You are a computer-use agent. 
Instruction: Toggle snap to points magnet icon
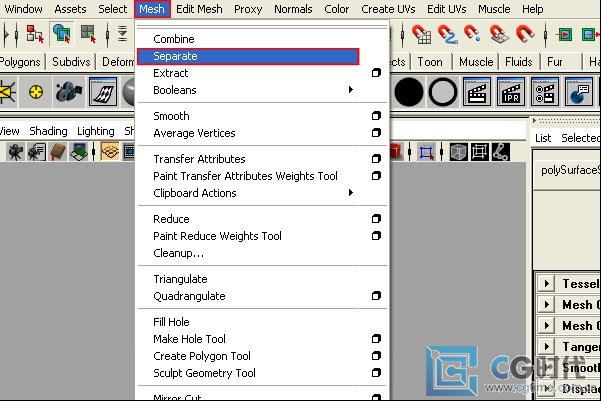tap(472, 34)
